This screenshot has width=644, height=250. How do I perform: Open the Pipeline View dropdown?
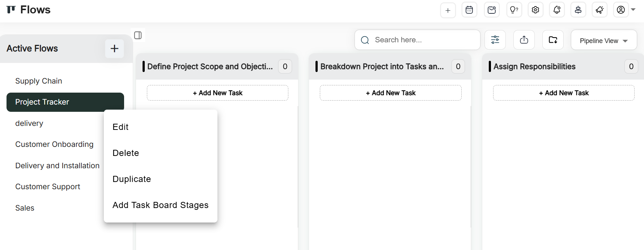click(x=603, y=41)
